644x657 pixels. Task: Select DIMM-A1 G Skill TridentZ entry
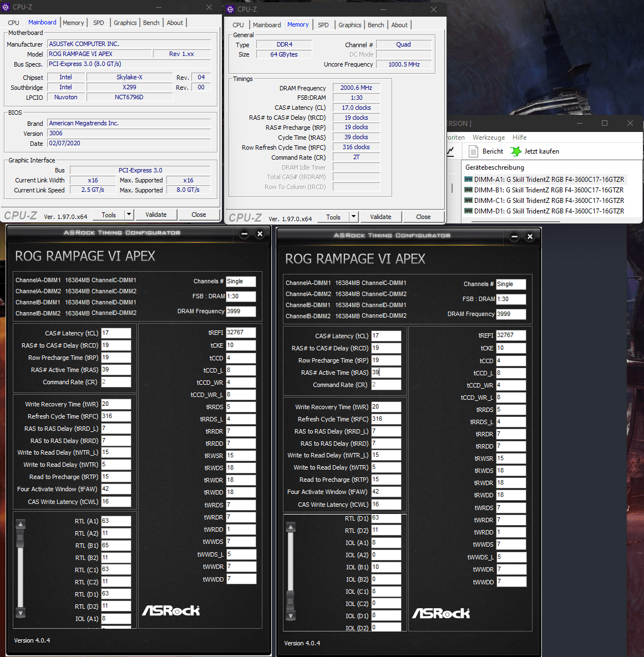(549, 179)
